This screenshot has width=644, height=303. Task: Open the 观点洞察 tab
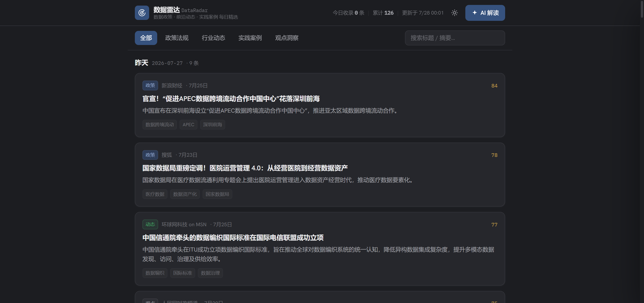coord(286,38)
